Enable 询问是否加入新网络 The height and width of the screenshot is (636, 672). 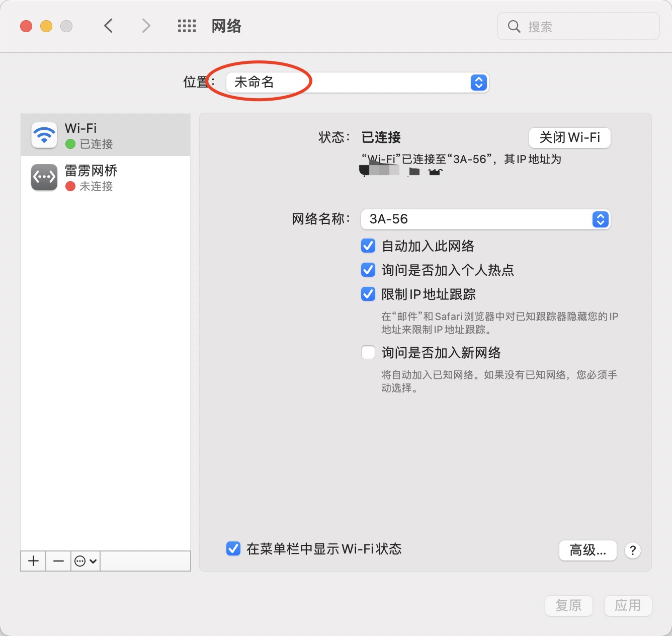(x=368, y=353)
